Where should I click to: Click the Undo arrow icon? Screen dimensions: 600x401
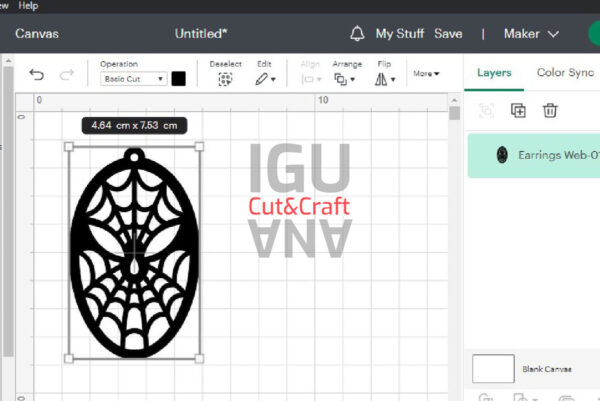37,75
